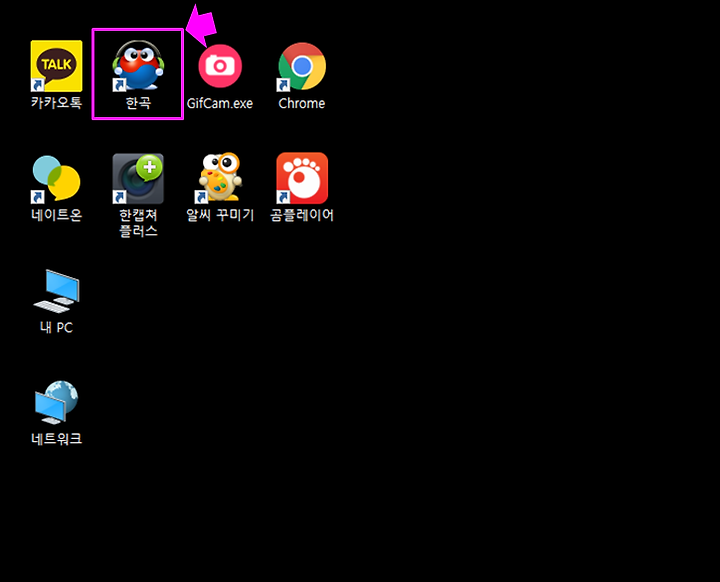Click the 네이트온 label text

pos(56,215)
